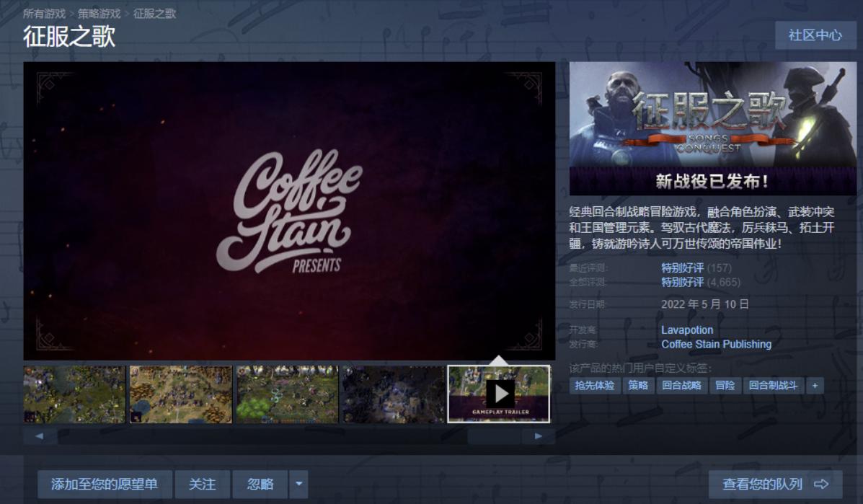The width and height of the screenshot is (863, 504).
Task: Click the left arrow of thumbnail strip
Action: point(40,436)
